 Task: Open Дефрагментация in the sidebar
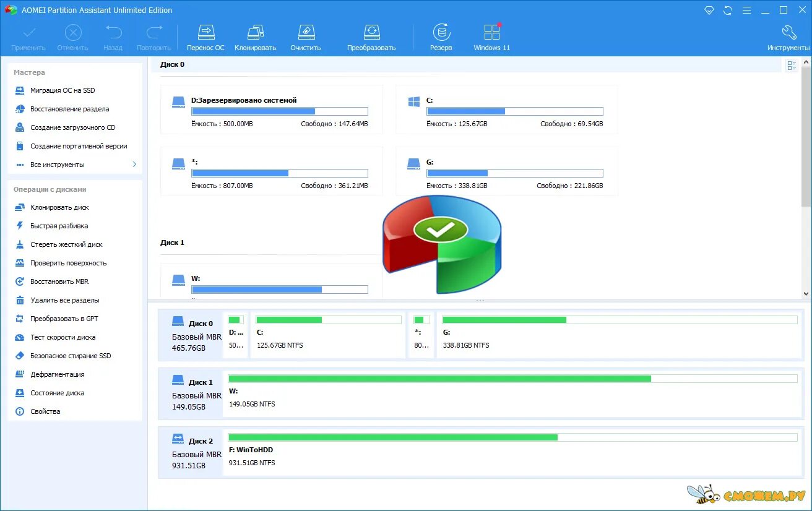[57, 374]
